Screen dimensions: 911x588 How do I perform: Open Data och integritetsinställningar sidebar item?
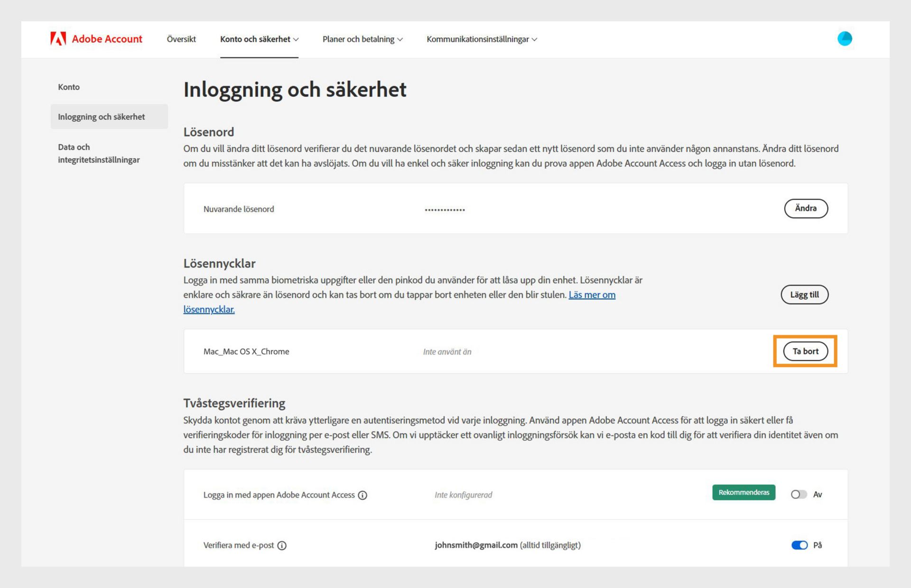[99, 153]
